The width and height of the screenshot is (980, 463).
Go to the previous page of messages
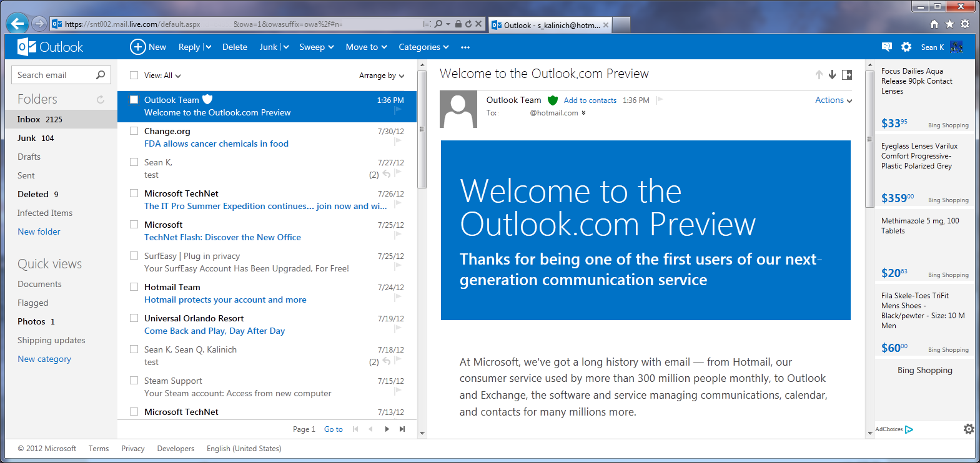tap(370, 429)
